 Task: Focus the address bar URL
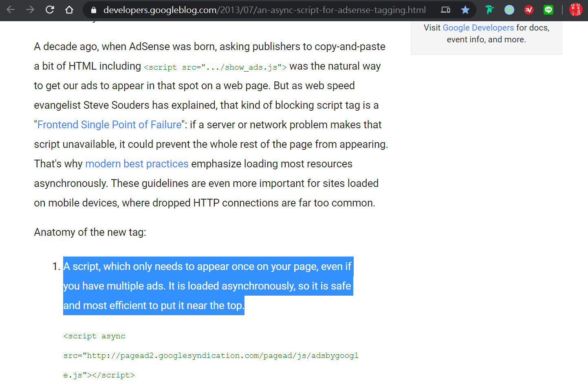pyautogui.click(x=264, y=10)
